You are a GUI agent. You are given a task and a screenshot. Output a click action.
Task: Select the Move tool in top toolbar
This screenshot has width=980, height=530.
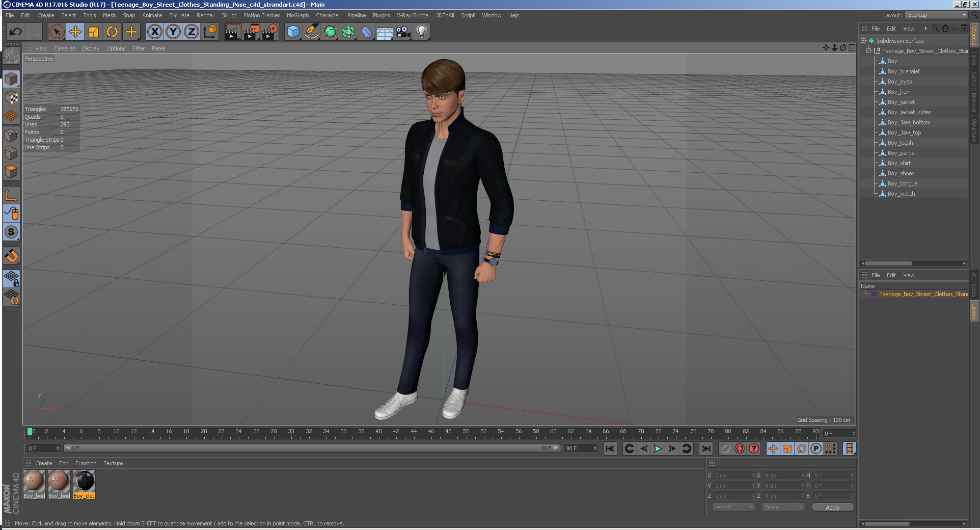coord(75,32)
